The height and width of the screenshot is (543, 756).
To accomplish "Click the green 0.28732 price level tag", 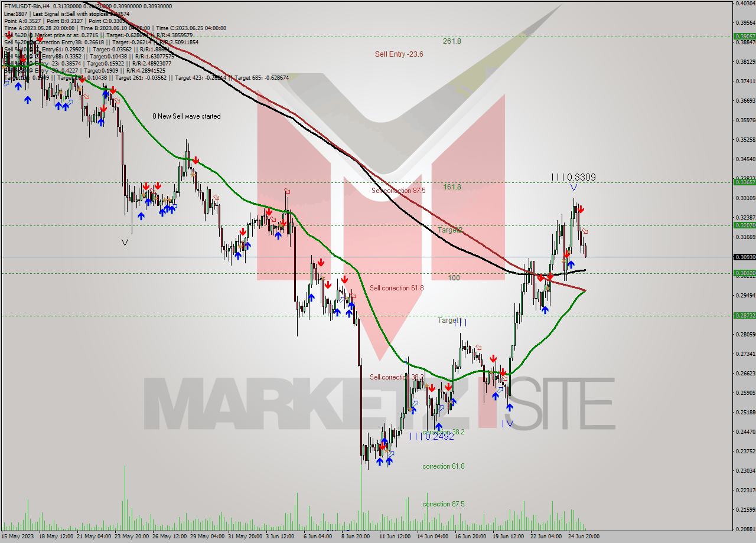I will point(744,316).
